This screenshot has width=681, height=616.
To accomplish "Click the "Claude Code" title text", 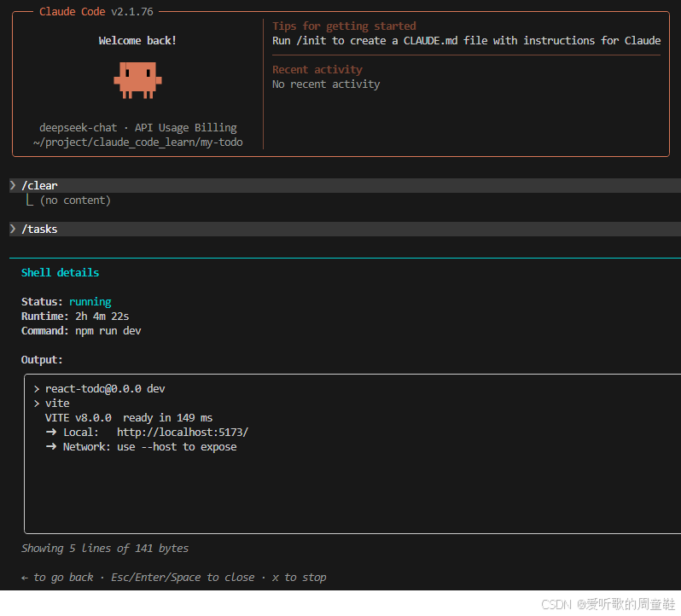I will click(x=72, y=12).
